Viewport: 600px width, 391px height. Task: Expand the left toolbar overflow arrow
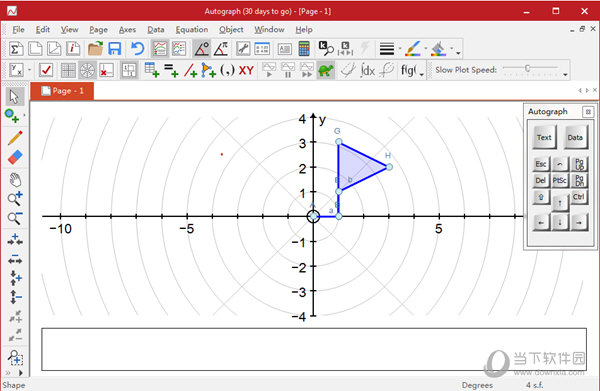(21, 373)
